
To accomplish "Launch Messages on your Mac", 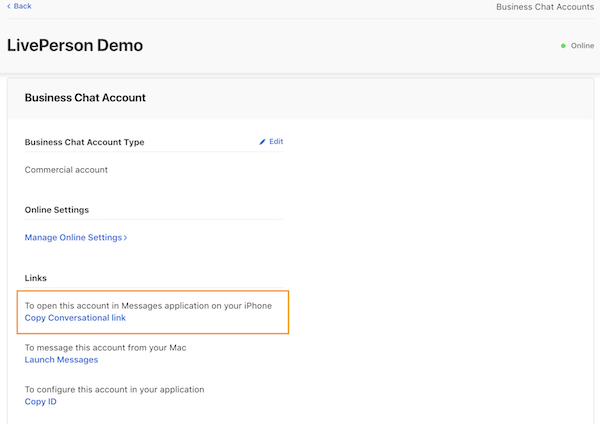I will pyautogui.click(x=61, y=360).
